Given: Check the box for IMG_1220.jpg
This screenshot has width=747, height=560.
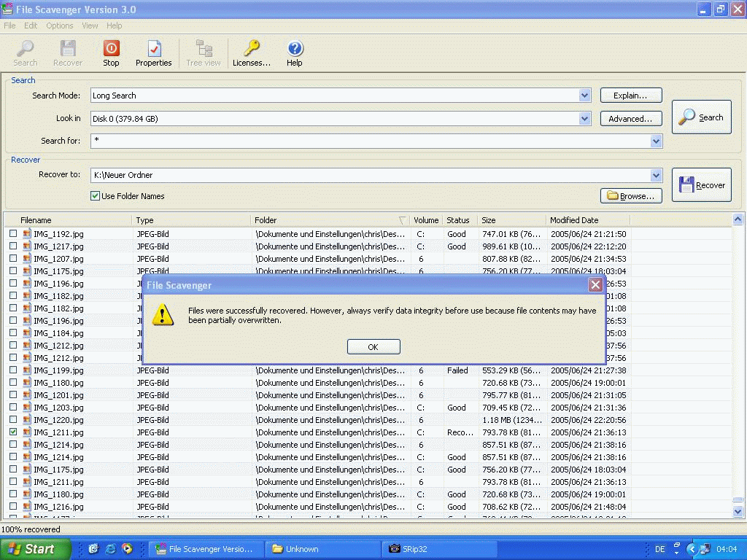Looking at the screenshot, I should pos(13,419).
